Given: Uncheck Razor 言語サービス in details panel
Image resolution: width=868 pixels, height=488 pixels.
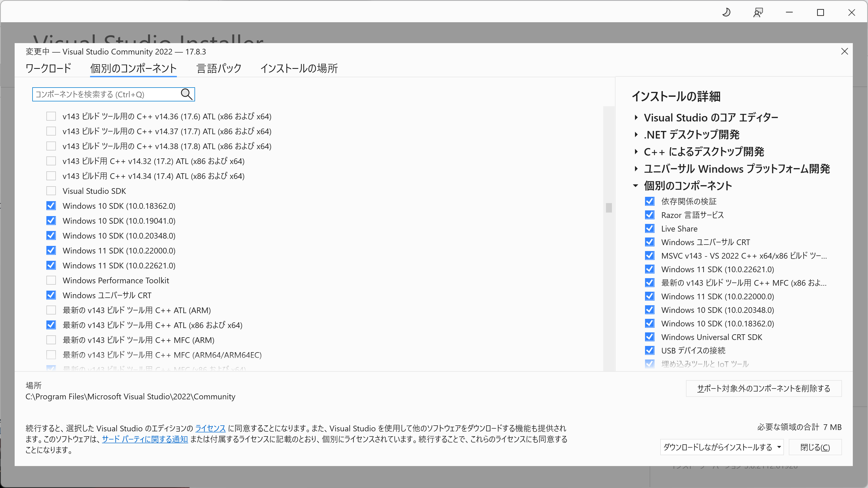Looking at the screenshot, I should point(649,215).
